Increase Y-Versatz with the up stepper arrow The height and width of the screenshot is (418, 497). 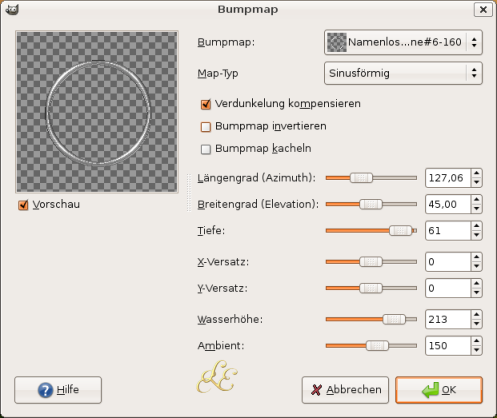point(476,284)
